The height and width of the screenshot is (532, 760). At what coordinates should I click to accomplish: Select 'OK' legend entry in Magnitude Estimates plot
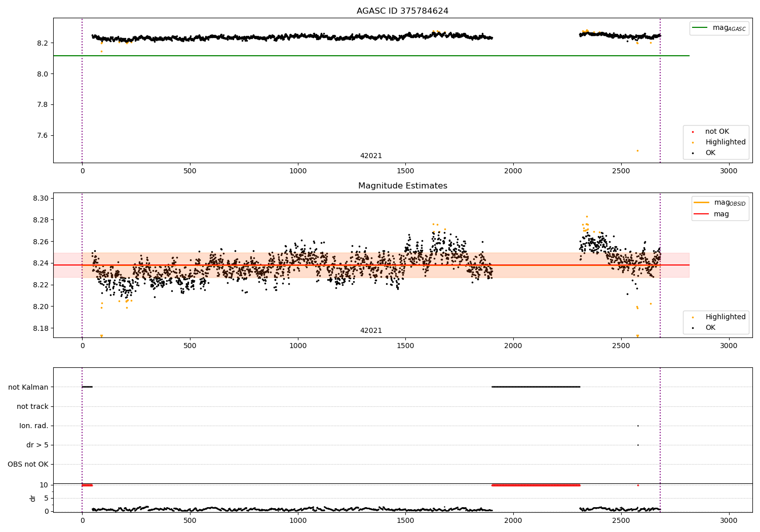(710, 328)
